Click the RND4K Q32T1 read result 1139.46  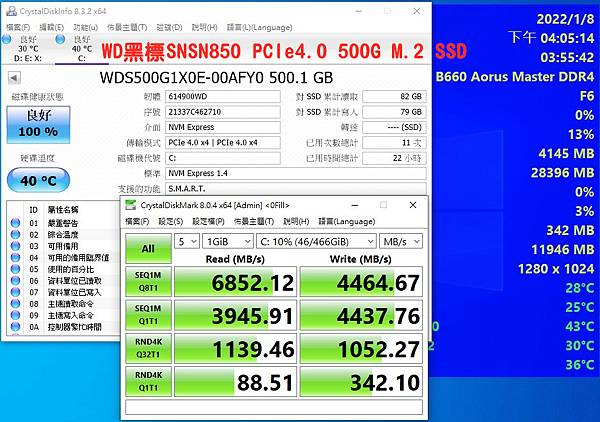point(235,348)
